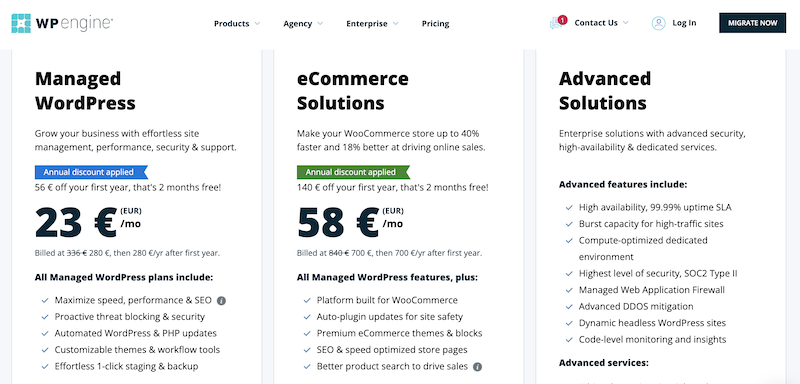Select the Managed WordPress plan heading
This screenshot has width=800, height=384.
point(85,91)
